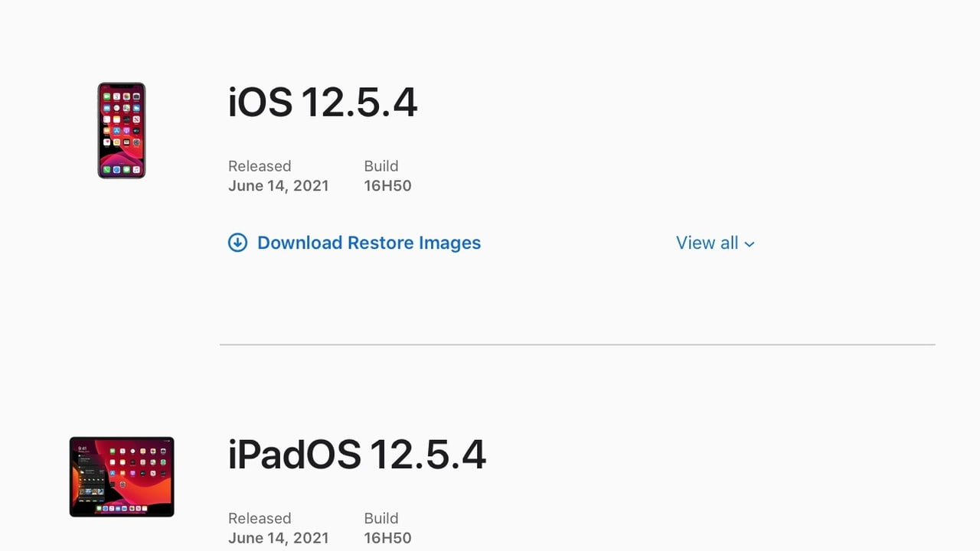Select the 16H50 build text for iPadOS
The height and width of the screenshot is (551, 980).
click(387, 537)
